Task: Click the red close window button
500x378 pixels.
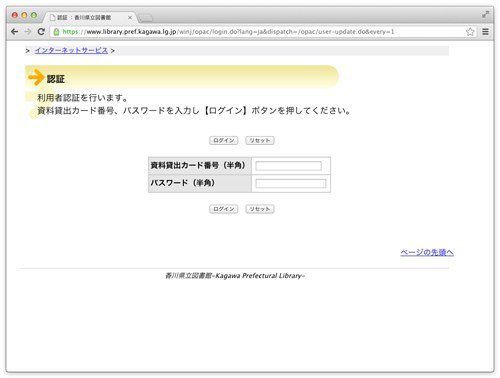Action: 15,15
